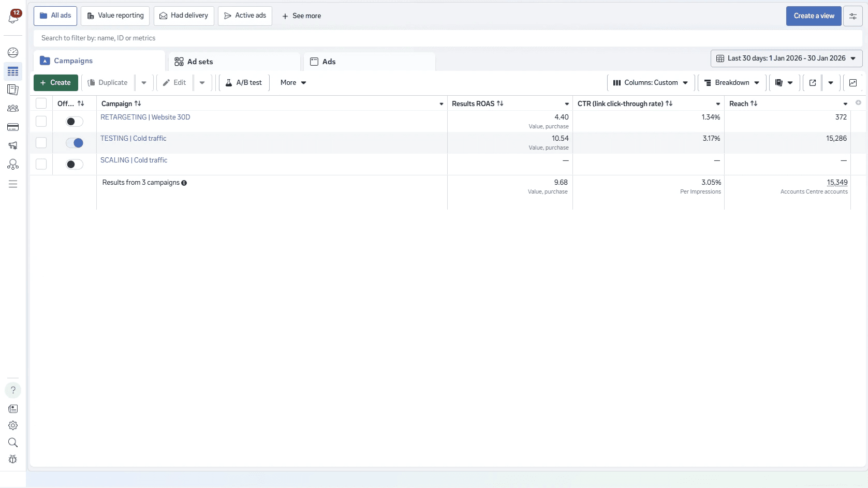Toggle the charts panel icon
Screen dimensions: 868x488
click(x=853, y=83)
